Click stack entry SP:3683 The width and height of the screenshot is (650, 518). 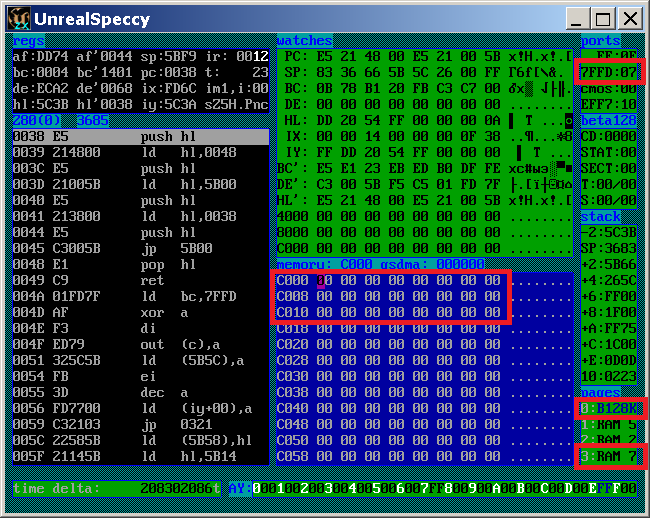click(x=609, y=249)
